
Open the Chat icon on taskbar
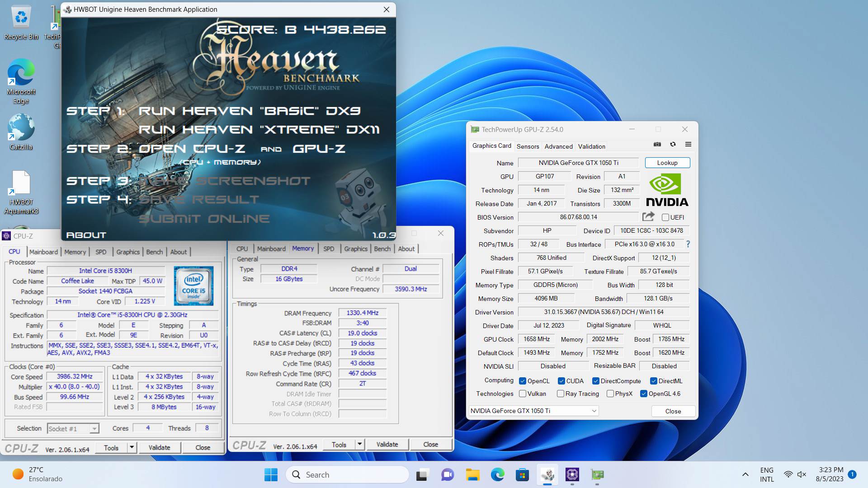point(448,474)
